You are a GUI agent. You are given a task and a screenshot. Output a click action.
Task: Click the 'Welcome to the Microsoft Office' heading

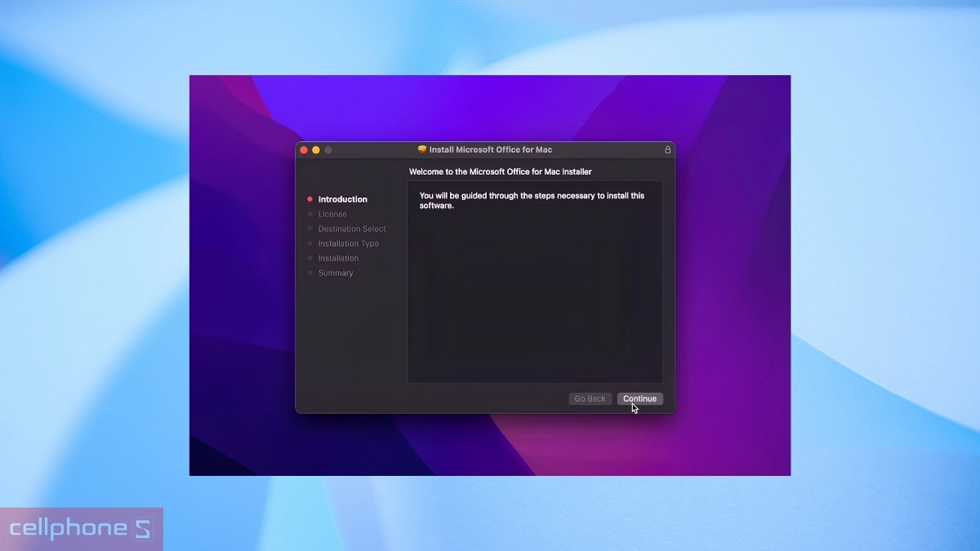click(x=500, y=171)
